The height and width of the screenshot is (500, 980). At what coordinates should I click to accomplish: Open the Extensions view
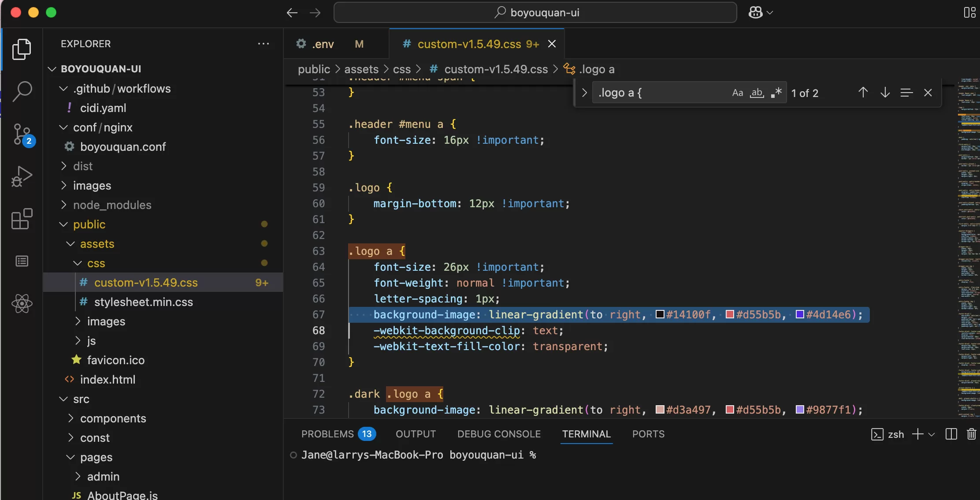[22, 219]
